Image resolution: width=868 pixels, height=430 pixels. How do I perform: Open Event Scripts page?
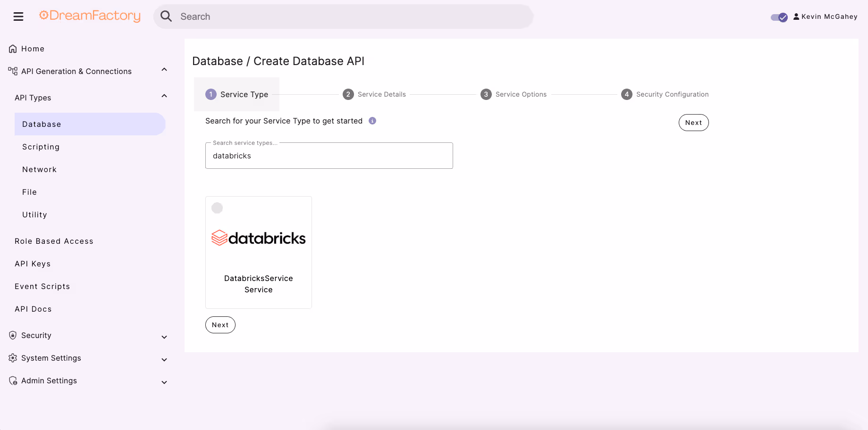pos(42,286)
